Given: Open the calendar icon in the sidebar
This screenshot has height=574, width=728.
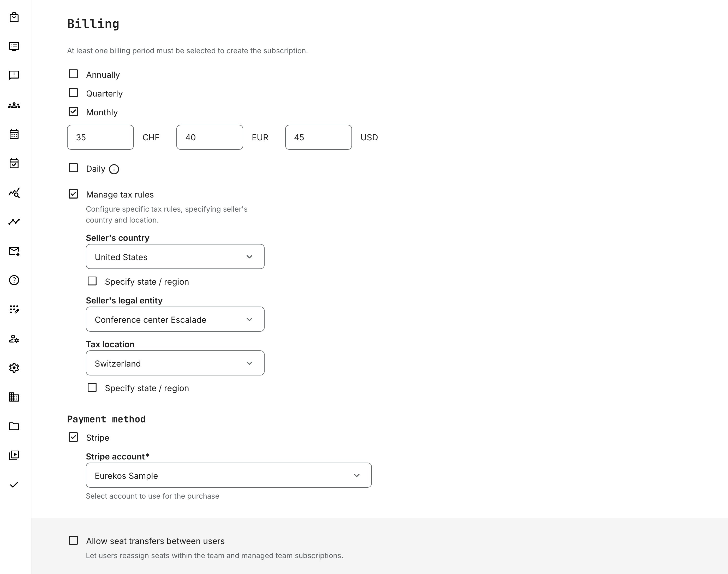Looking at the screenshot, I should pyautogui.click(x=14, y=134).
